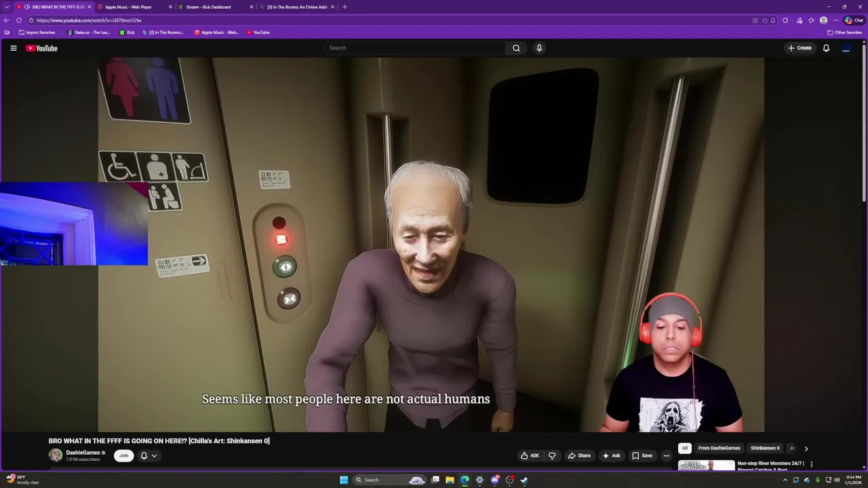Switch to In The Rooms tab
868x488 pixels.
click(x=297, y=7)
